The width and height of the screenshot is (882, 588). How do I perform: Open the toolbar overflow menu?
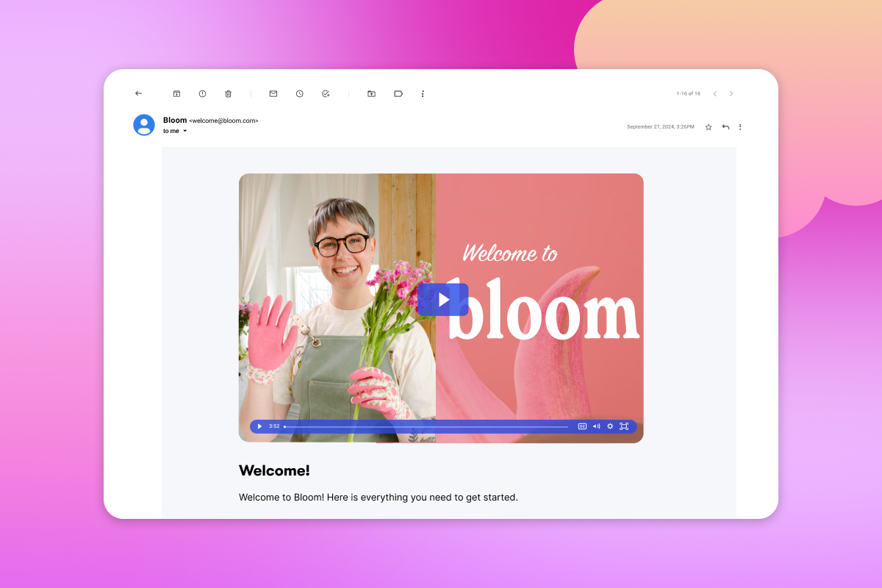point(423,93)
